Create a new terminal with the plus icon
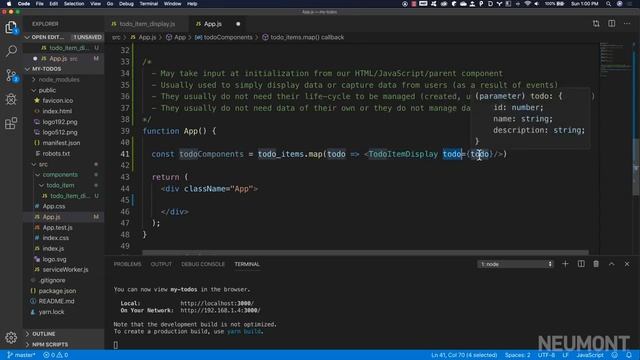Viewport: 640px width, 360px height. 565,264
